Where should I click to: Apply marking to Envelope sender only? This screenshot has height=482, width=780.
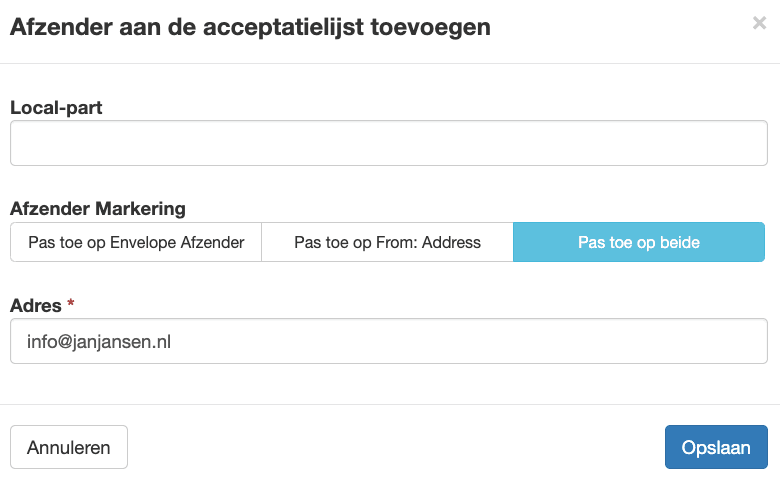pos(136,242)
